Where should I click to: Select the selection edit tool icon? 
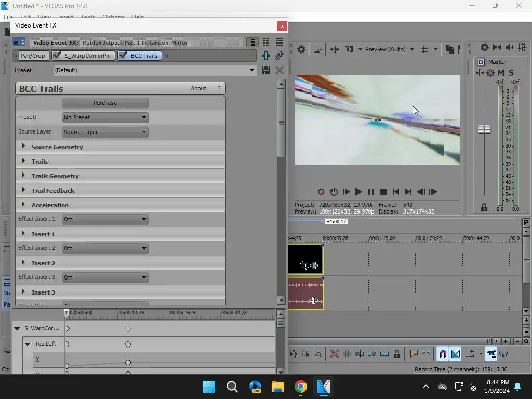tap(305, 354)
